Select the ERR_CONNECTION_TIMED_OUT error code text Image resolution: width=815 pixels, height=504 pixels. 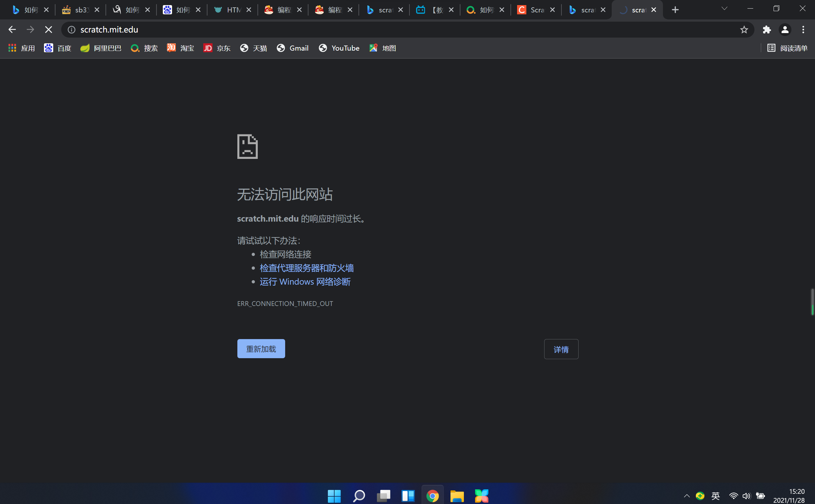(x=285, y=303)
